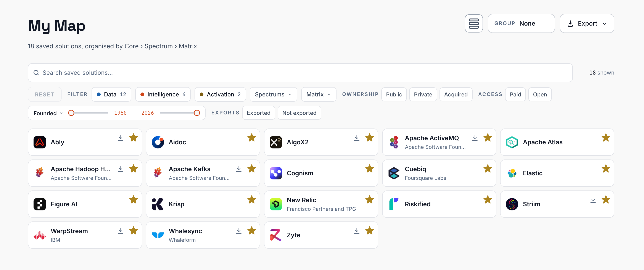Expand the Export dropdown menu
Screen dimensions: 644x270
(587, 24)
